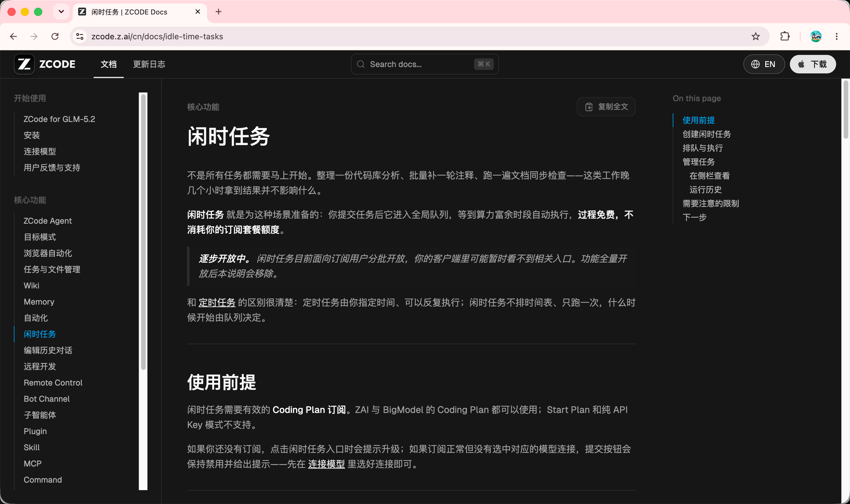Open the 安装 sidebar page
850x504 pixels.
32,136
